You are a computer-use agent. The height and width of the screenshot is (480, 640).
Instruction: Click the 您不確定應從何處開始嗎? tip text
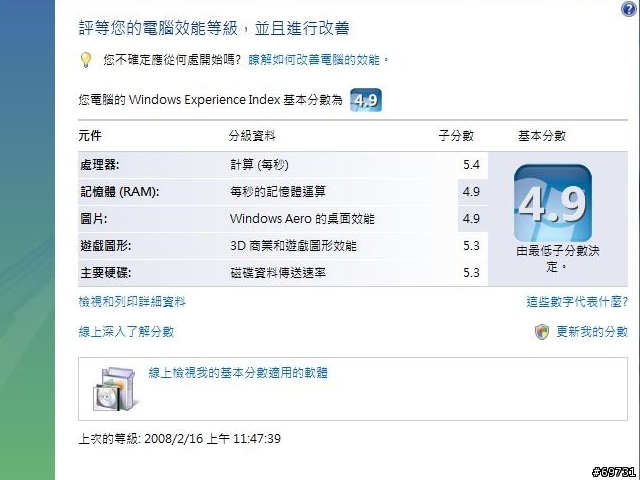click(x=172, y=60)
